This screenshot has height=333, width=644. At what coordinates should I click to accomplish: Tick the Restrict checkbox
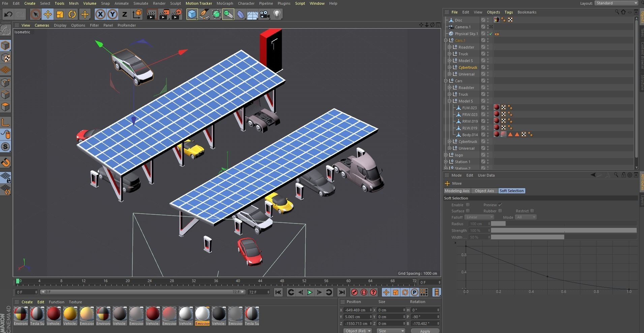point(532,211)
